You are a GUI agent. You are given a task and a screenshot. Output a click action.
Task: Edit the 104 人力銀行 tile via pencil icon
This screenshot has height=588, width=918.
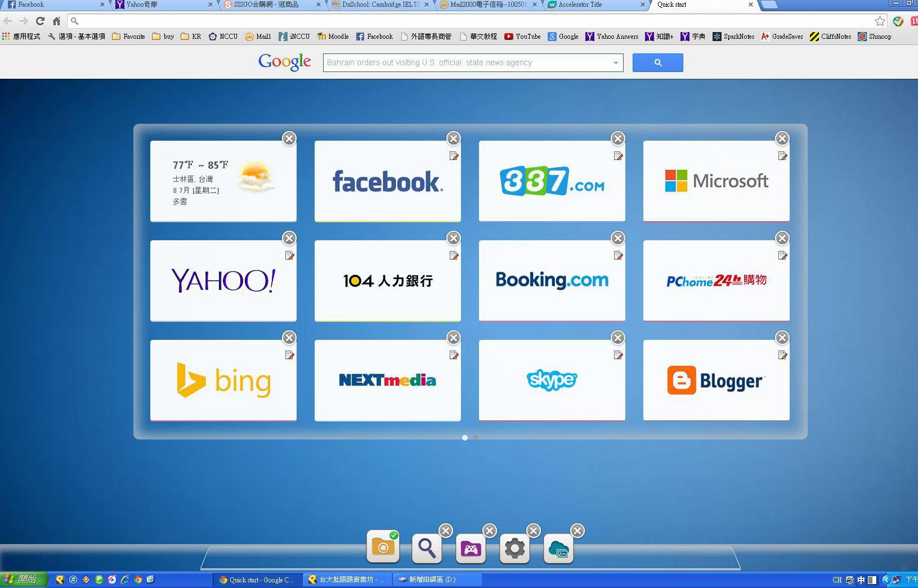(x=454, y=255)
